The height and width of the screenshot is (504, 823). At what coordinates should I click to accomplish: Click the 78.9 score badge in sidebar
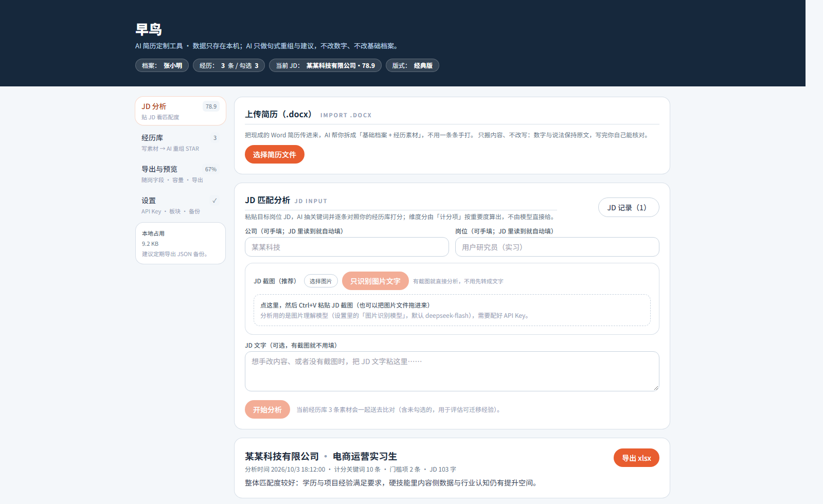click(x=211, y=106)
